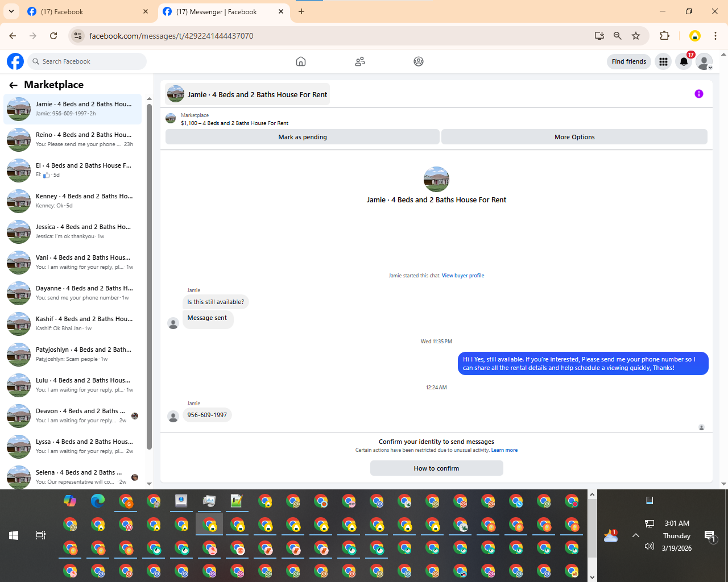The image size is (728, 582).
Task: Open the Groups icon in top navigation
Action: point(419,61)
